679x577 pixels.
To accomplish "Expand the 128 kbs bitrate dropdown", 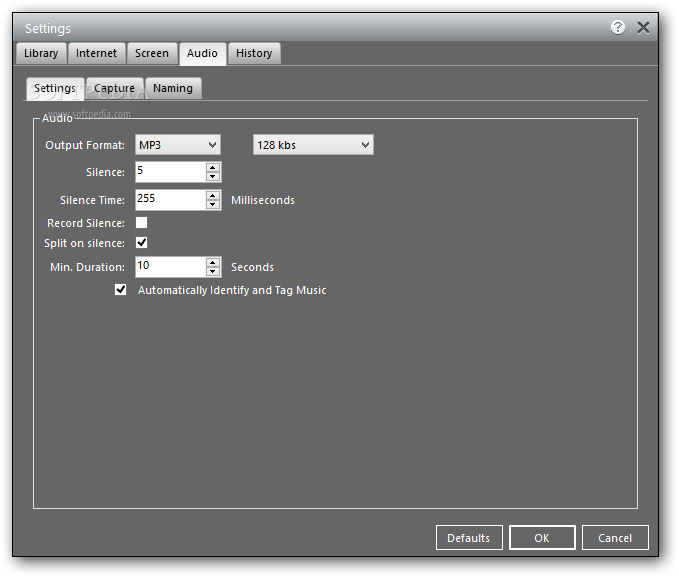I will tap(313, 145).
